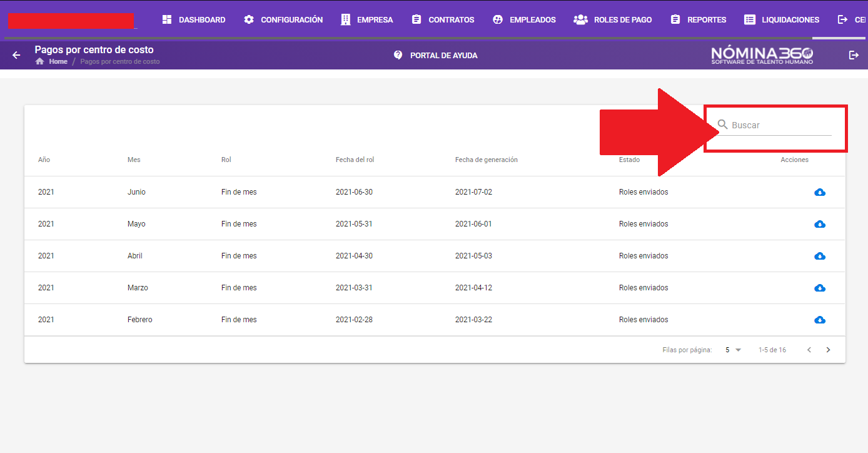Click the date 2021-03-22
The width and height of the screenshot is (868, 453).
tap(473, 320)
